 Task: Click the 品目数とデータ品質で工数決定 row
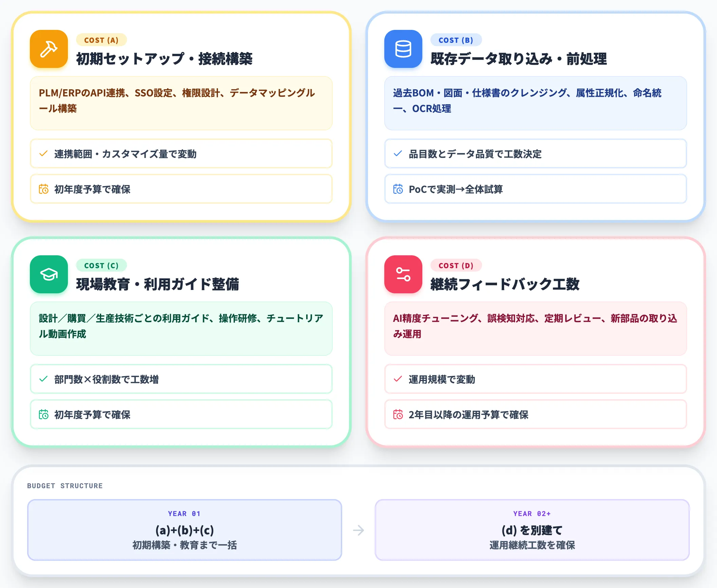click(x=536, y=154)
